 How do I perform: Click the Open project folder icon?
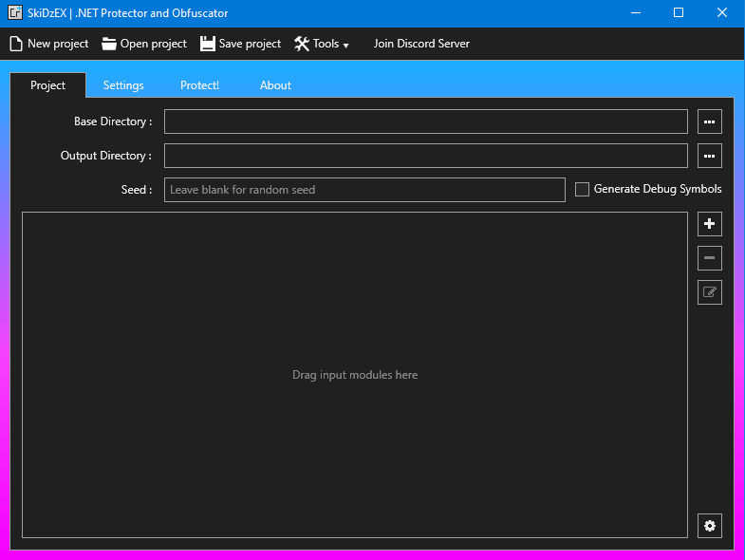point(109,44)
